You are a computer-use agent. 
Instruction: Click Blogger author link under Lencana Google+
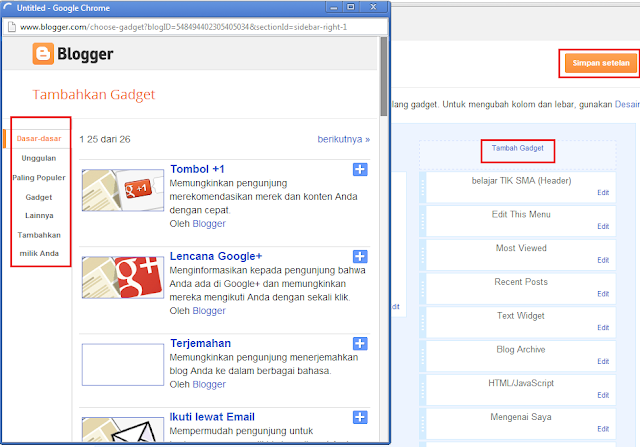pos(209,311)
